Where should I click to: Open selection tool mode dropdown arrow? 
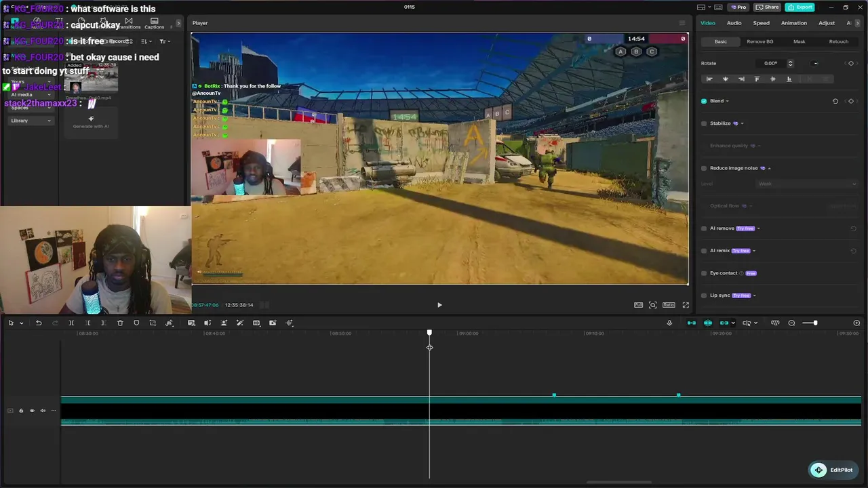point(21,323)
